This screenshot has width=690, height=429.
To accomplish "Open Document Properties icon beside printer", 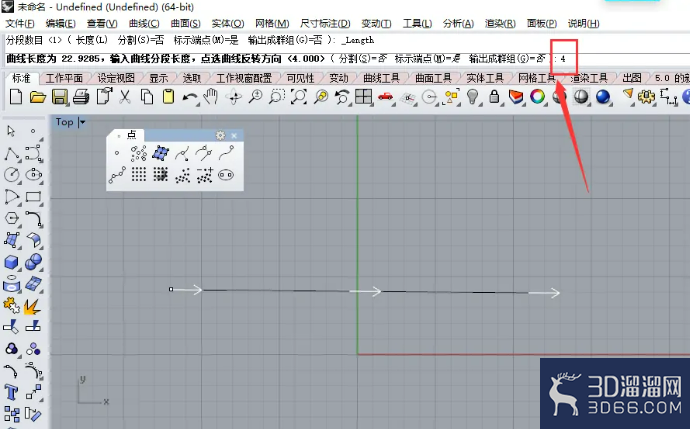I will 104,96.
